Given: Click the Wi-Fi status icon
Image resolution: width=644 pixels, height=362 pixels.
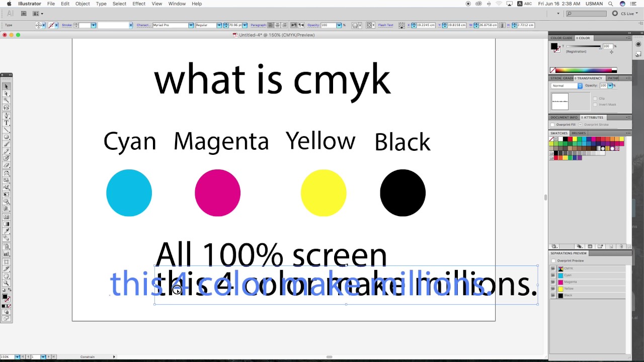Looking at the screenshot, I should (x=499, y=4).
